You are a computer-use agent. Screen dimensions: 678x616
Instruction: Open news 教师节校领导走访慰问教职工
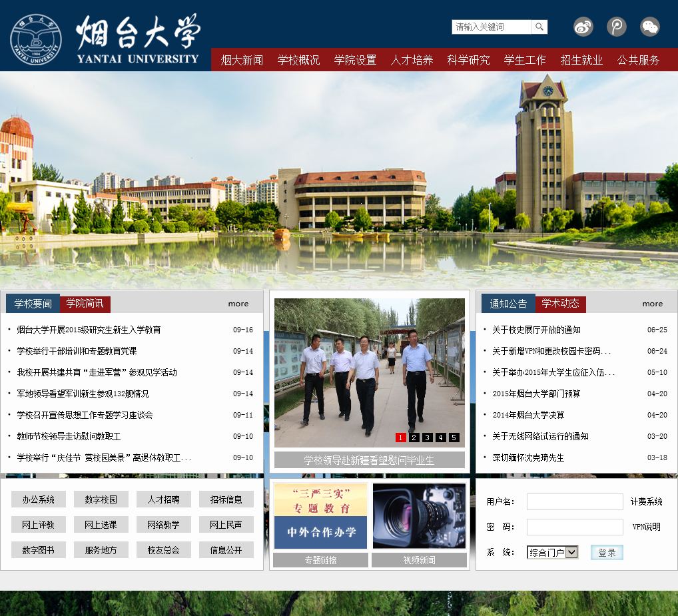click(69, 436)
